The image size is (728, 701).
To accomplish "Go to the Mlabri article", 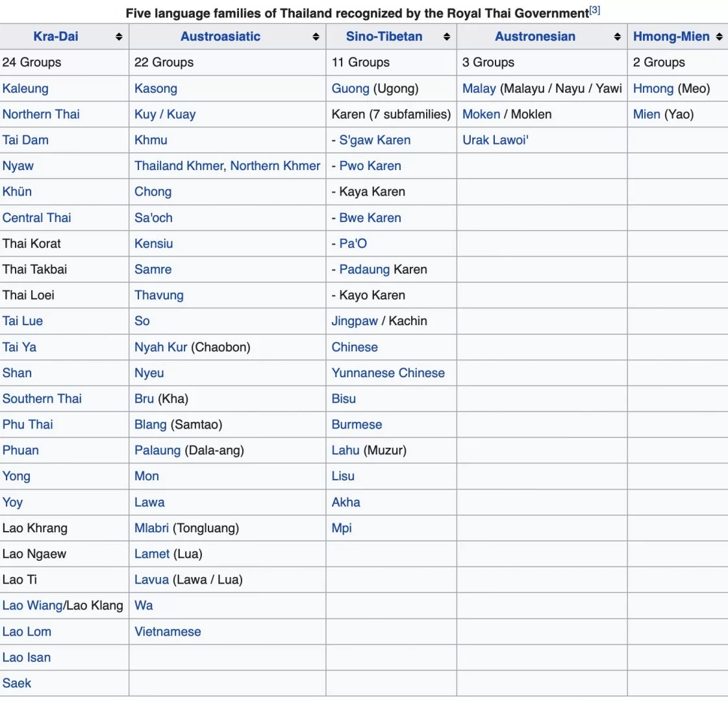I will 151,528.
